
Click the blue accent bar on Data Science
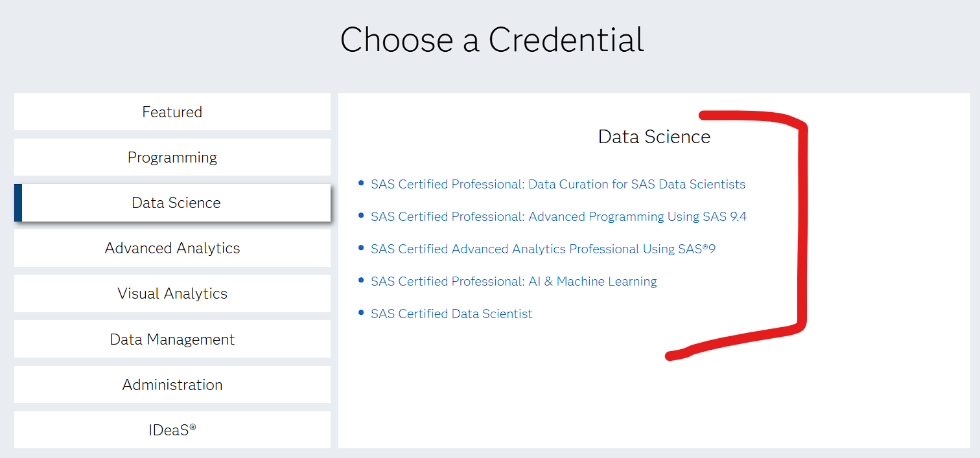click(17, 202)
